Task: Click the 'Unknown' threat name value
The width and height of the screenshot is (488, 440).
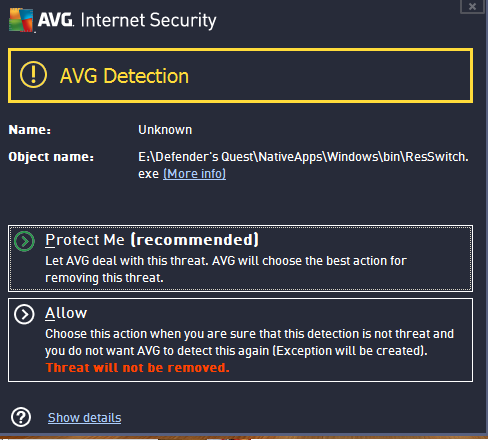Action: 165,130
